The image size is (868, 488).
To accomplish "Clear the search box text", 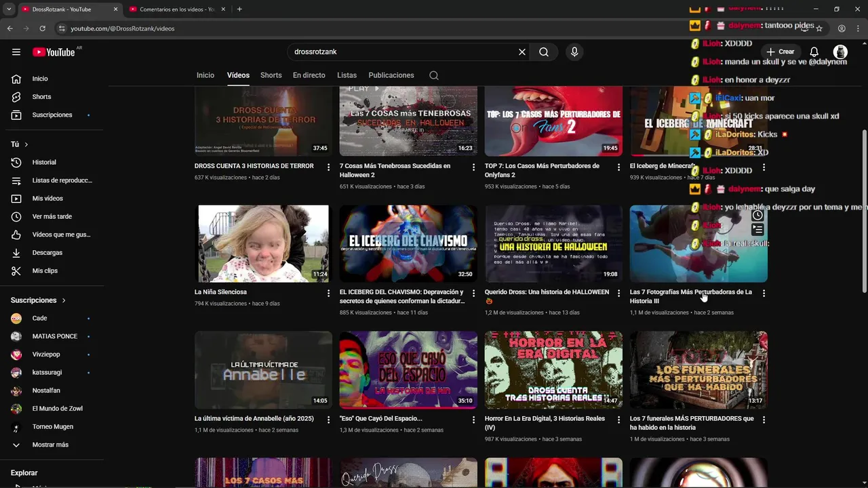I will click(x=522, y=52).
